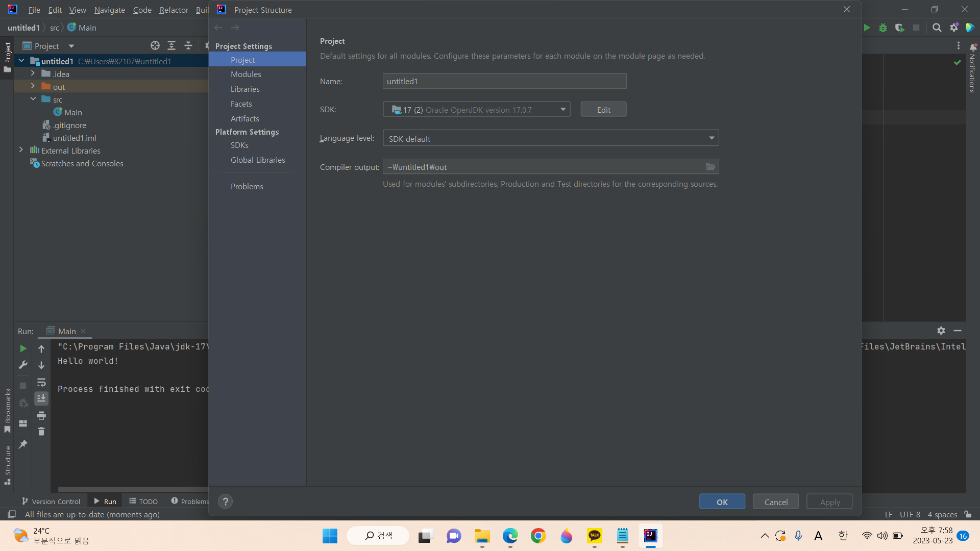Clear console output with trash icon
Viewport: 980px width, 551px height.
(41, 432)
